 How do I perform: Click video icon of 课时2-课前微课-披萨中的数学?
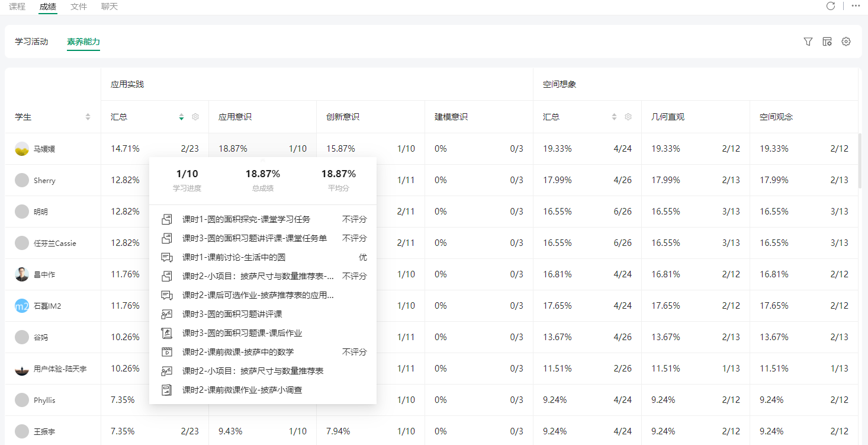tap(167, 352)
